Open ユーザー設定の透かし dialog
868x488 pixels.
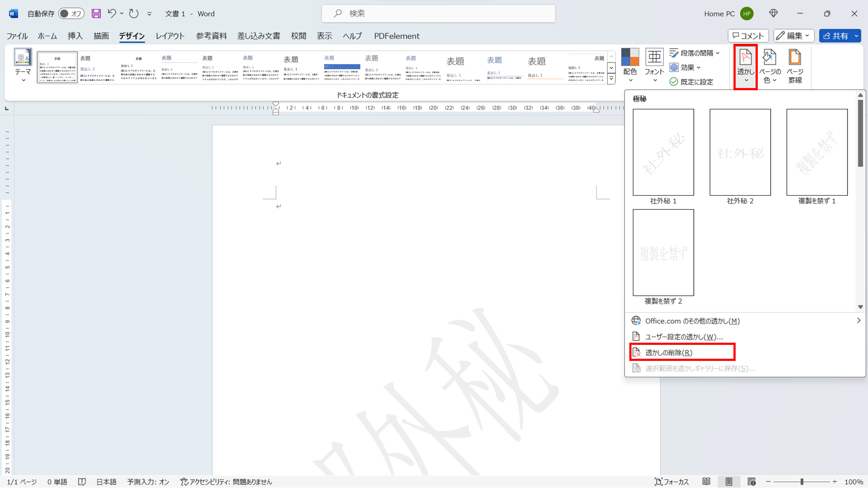(745, 337)
